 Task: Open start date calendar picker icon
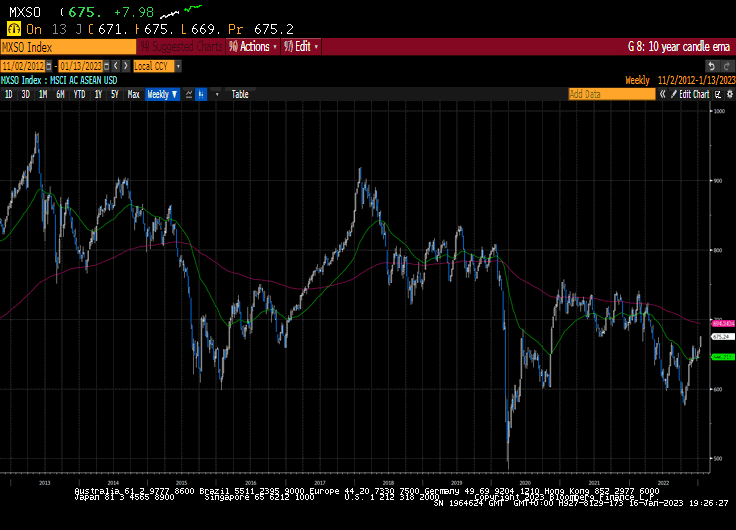(49, 66)
